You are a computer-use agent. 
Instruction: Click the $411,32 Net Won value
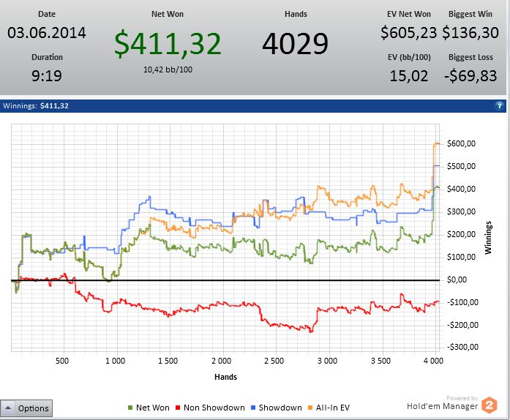[168, 43]
